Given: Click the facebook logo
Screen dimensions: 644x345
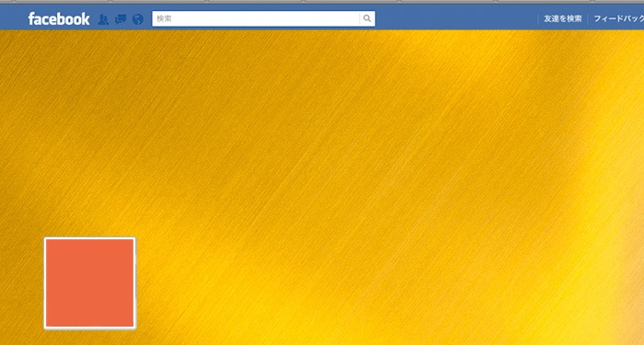Looking at the screenshot, I should pos(59,18).
